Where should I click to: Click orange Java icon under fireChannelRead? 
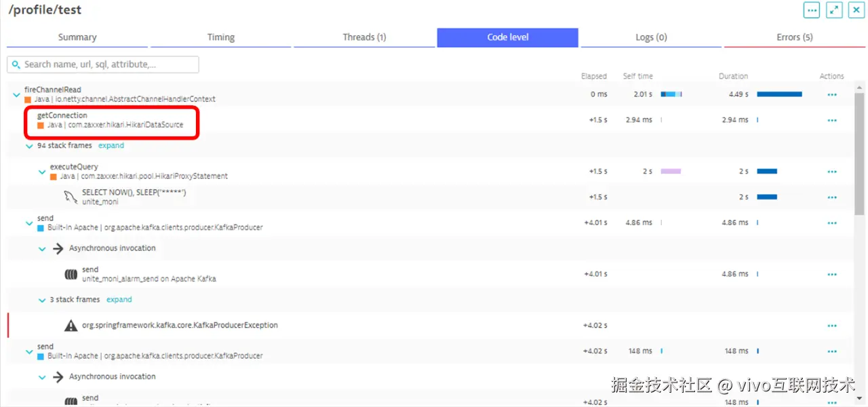coord(28,100)
